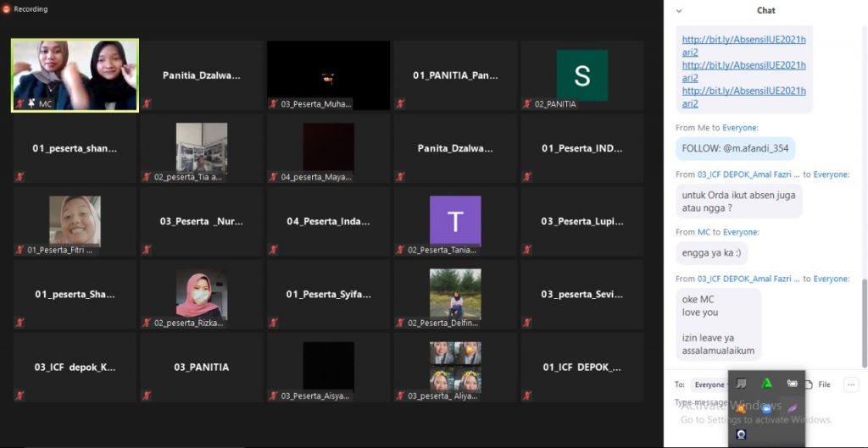Select the 02_Peserta_Delfin video thumbnail
This screenshot has height=448, width=868.
455,294
